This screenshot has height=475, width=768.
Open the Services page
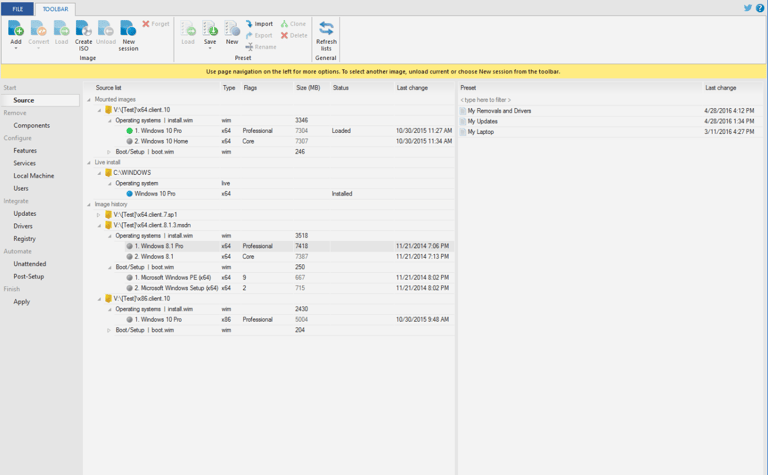[x=24, y=163]
